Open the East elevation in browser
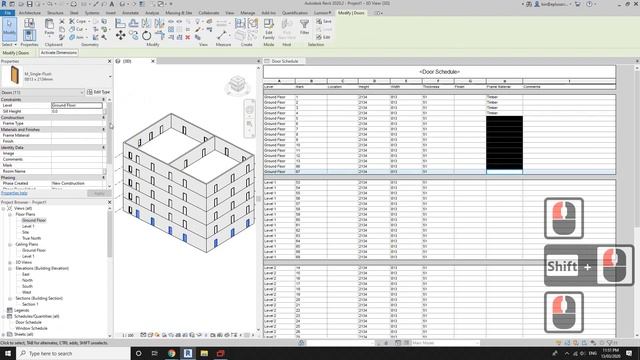The width and height of the screenshot is (640, 360). tap(26, 274)
